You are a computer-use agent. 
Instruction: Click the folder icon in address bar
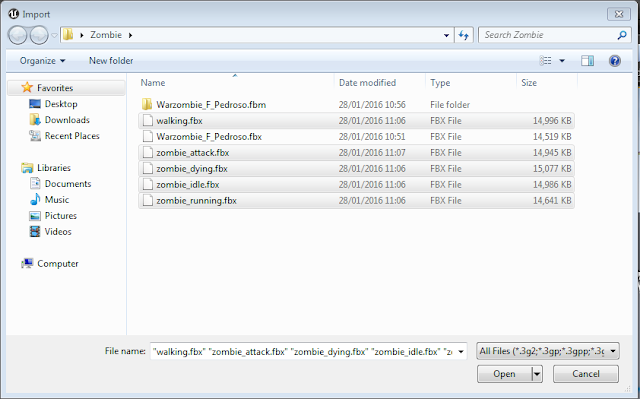pyautogui.click(x=68, y=35)
